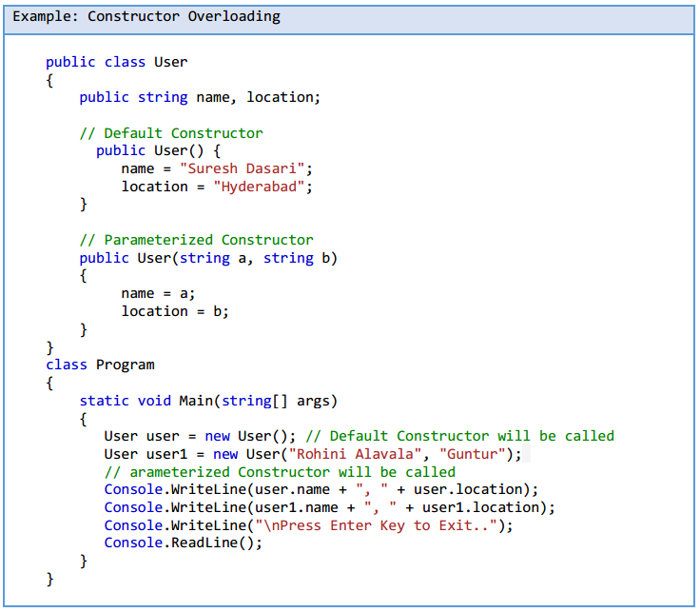The width and height of the screenshot is (700, 612).
Task: Click '// arameterized Constructor will be called' comment
Action: [280, 472]
